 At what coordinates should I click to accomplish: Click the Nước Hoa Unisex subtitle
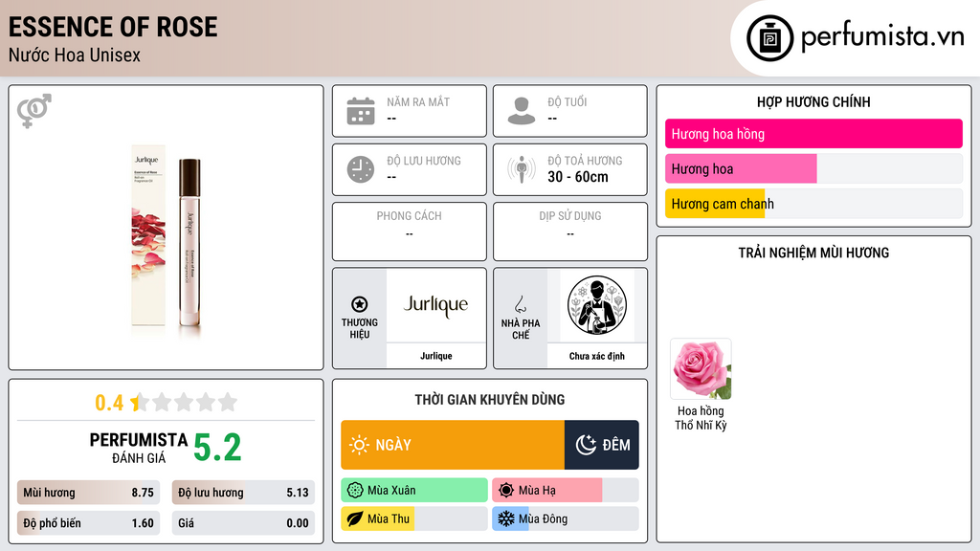(x=75, y=55)
